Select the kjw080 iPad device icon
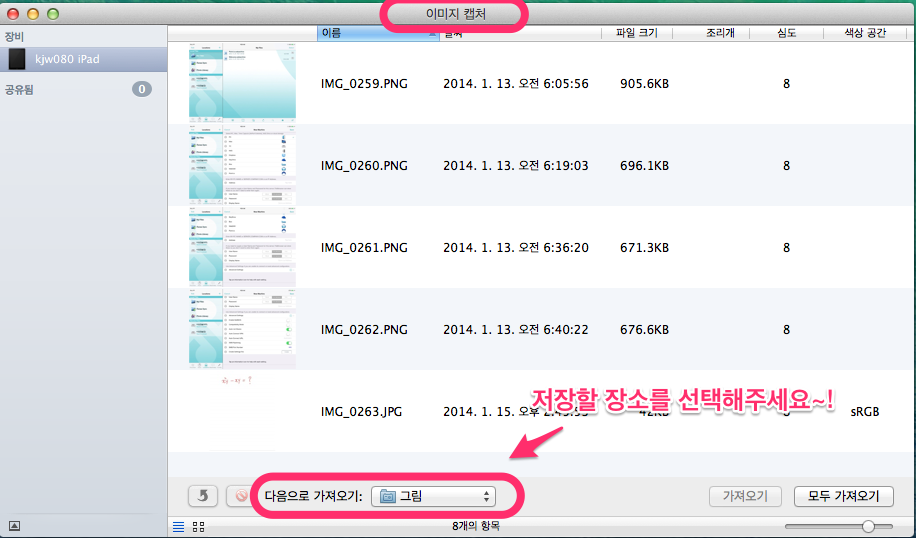The width and height of the screenshot is (916, 538). (17, 60)
